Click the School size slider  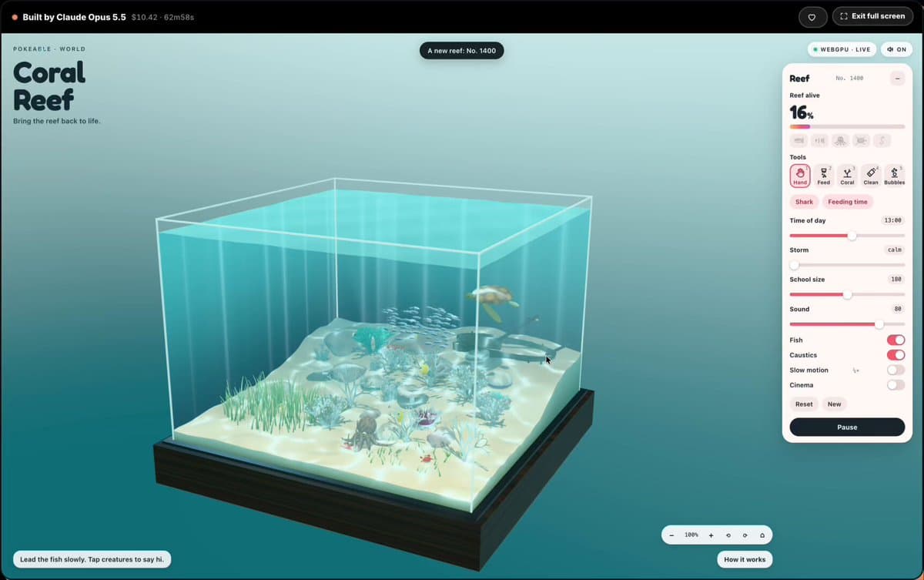pyautogui.click(x=847, y=294)
